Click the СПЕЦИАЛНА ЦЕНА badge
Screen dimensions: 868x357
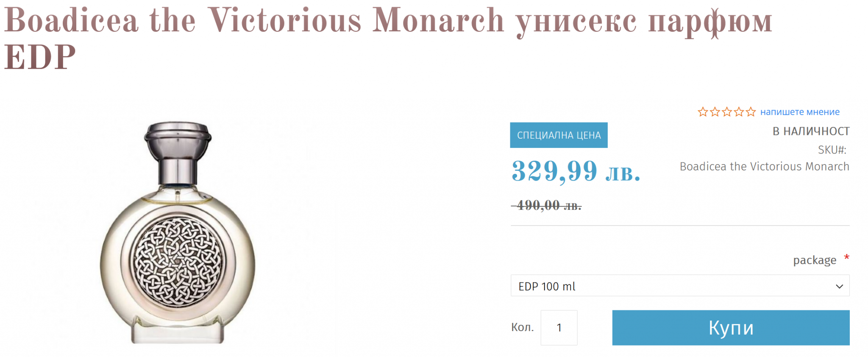[559, 135]
